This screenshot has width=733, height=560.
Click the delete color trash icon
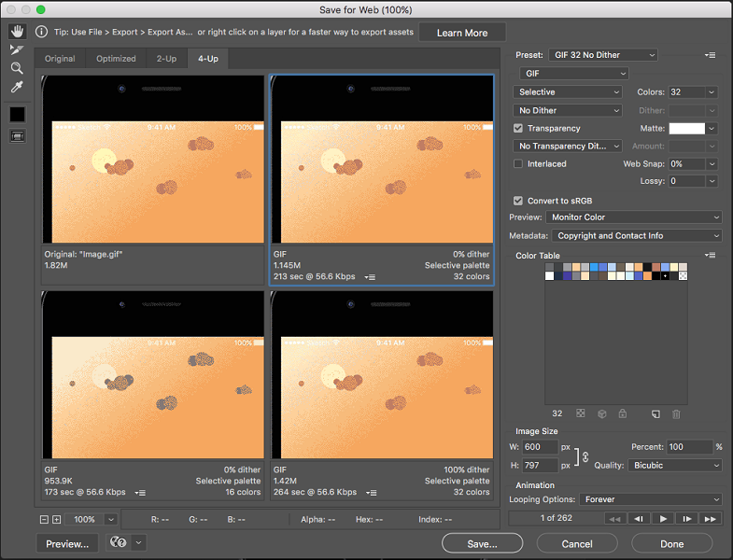click(x=676, y=413)
